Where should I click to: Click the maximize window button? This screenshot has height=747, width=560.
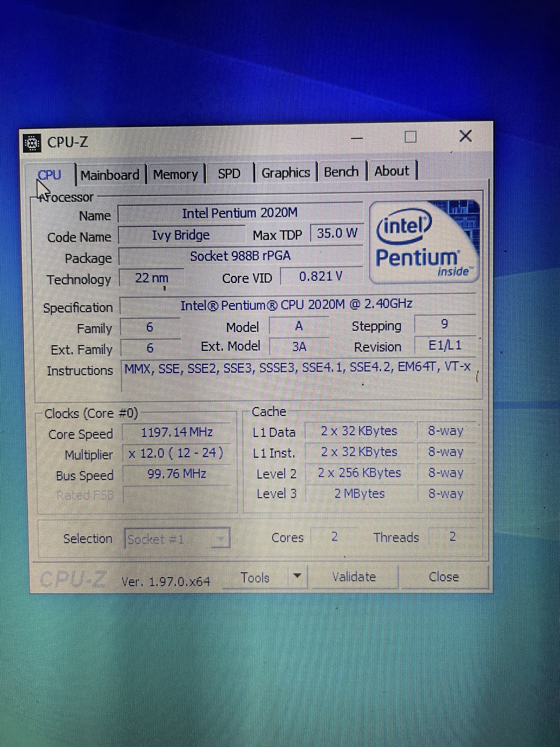[410, 137]
